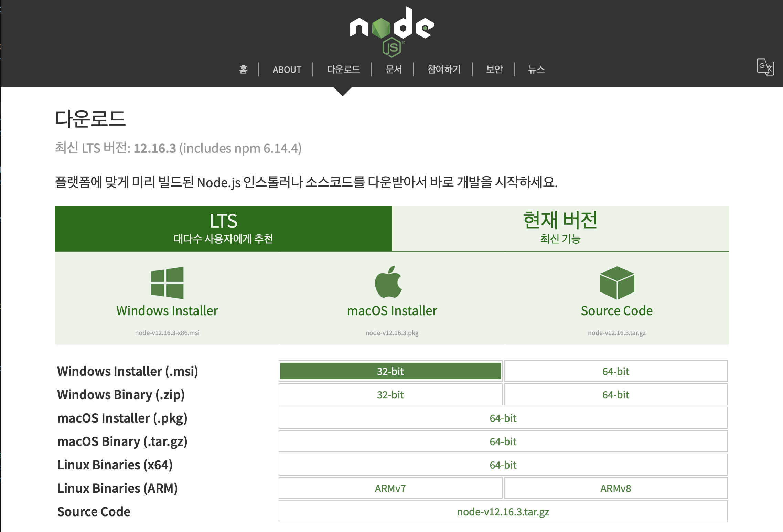The image size is (783, 532).
Task: Open the 참여하기 navigation link
Action: (x=443, y=70)
